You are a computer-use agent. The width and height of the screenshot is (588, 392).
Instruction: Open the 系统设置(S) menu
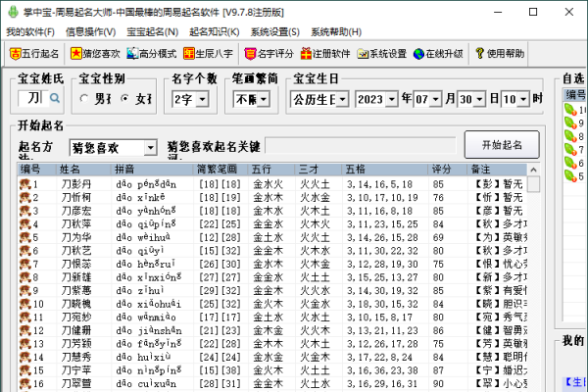point(275,32)
